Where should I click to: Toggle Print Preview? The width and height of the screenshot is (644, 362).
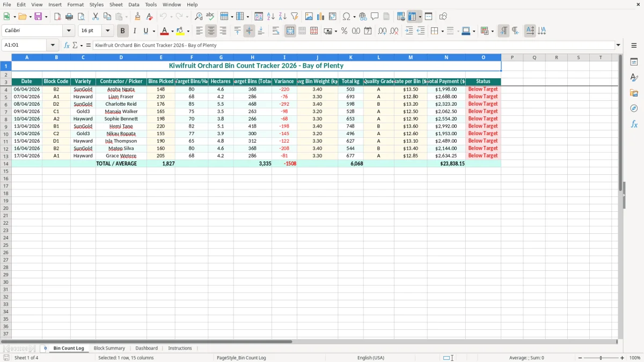pos(81,17)
